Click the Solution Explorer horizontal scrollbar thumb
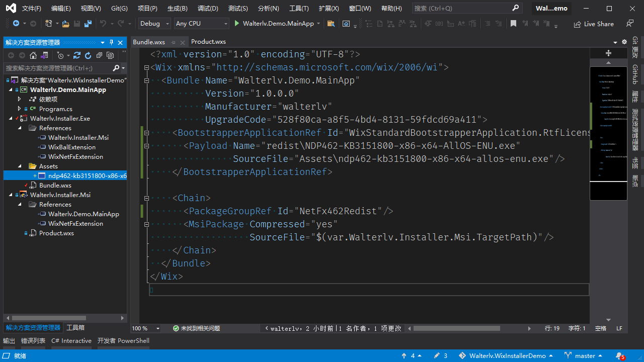This screenshot has width=644, height=362. [x=49, y=318]
